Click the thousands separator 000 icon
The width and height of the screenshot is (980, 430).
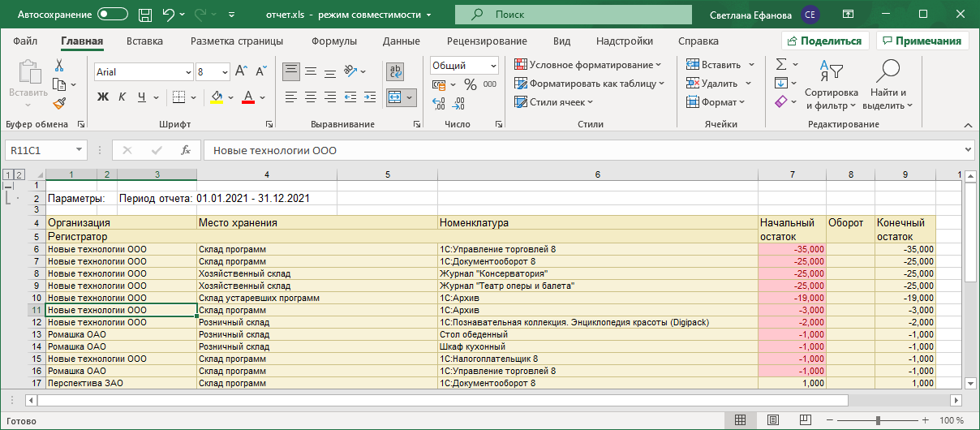[x=489, y=84]
